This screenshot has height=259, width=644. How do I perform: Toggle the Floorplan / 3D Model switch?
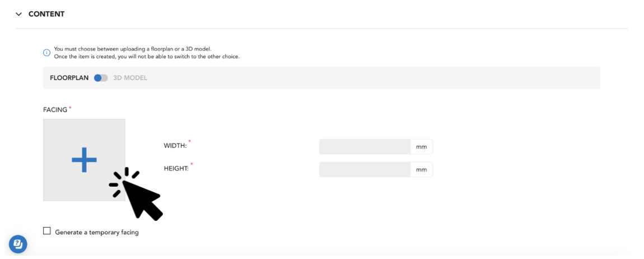[x=101, y=78]
